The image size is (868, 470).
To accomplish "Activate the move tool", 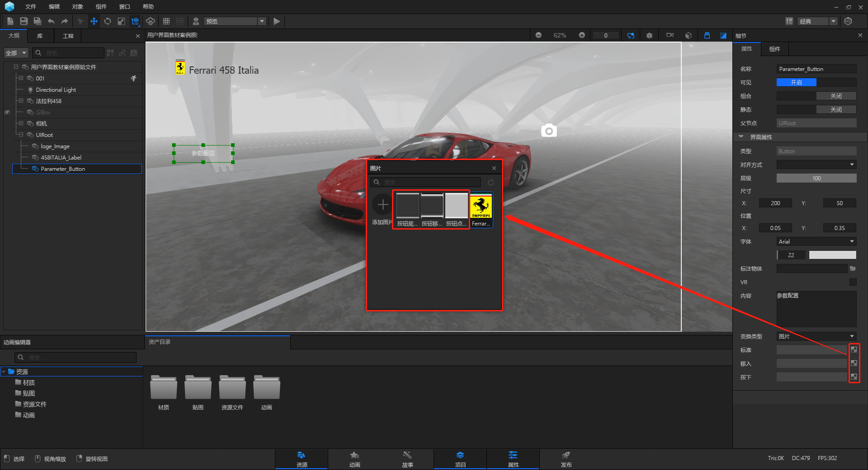I will click(x=94, y=21).
